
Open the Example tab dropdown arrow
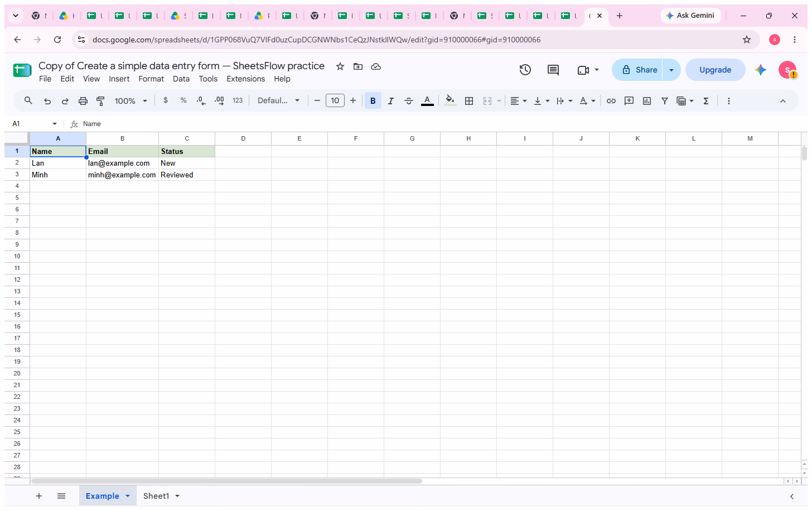128,496
